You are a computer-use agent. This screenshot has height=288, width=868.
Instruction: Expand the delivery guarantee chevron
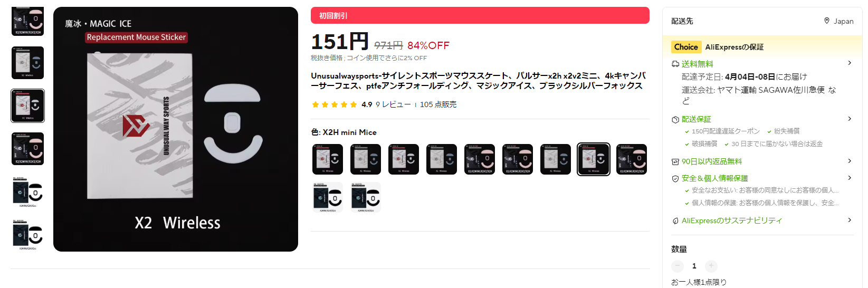[850, 119]
